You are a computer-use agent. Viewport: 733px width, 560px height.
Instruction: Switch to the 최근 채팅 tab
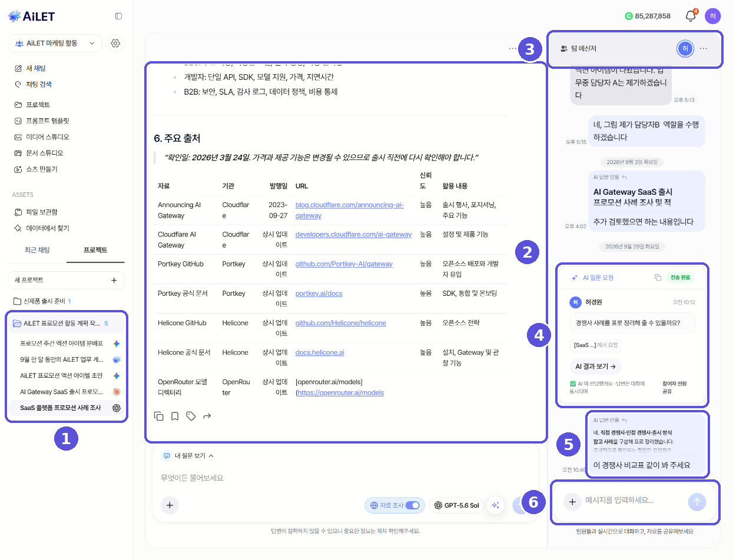pos(37,250)
